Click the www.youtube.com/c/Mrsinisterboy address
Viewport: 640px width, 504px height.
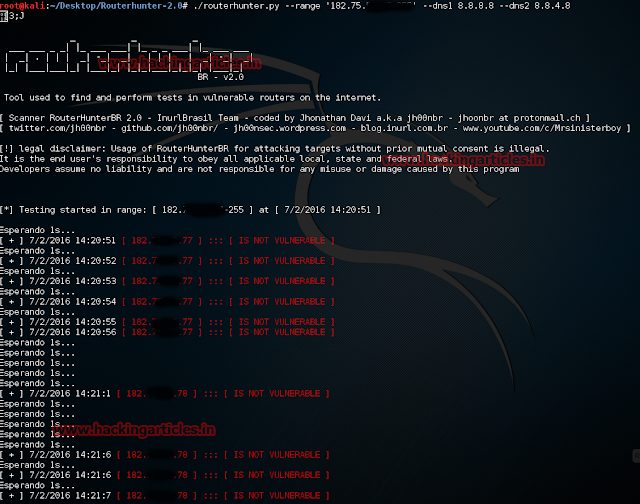(542, 128)
